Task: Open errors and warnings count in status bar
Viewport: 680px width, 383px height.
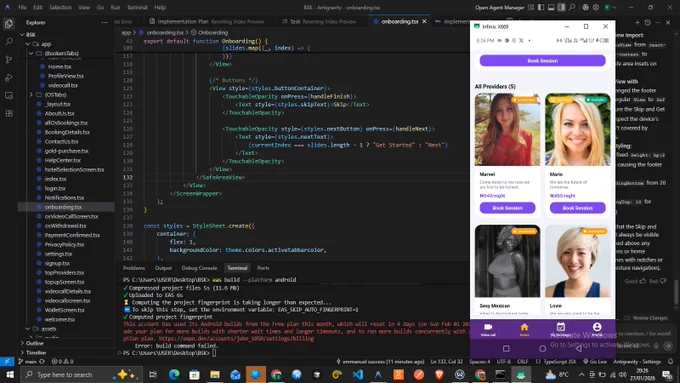Action: [62, 361]
